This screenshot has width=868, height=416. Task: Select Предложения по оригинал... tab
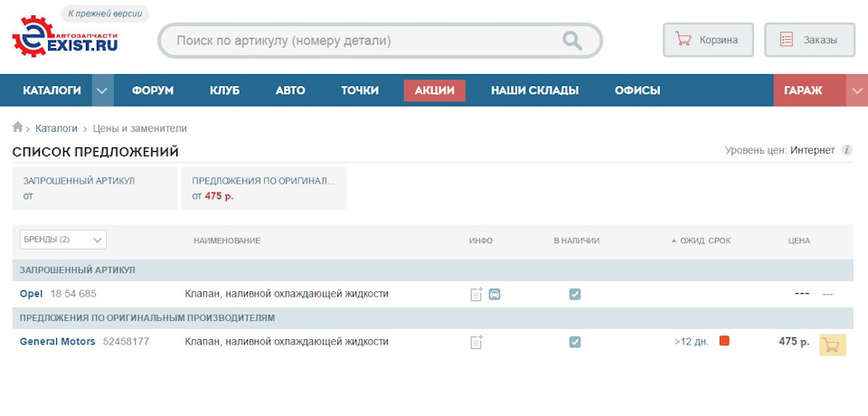(x=263, y=188)
